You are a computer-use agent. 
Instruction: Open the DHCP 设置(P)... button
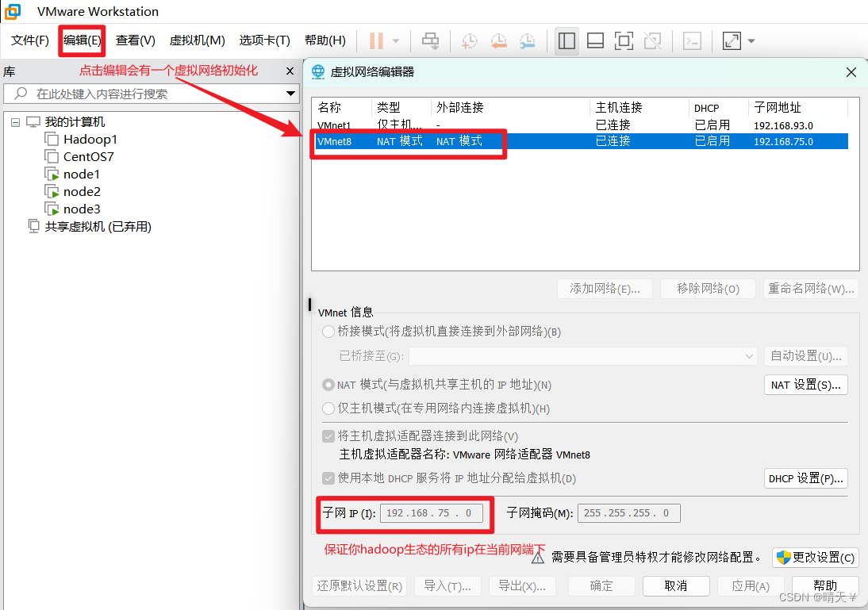(806, 478)
